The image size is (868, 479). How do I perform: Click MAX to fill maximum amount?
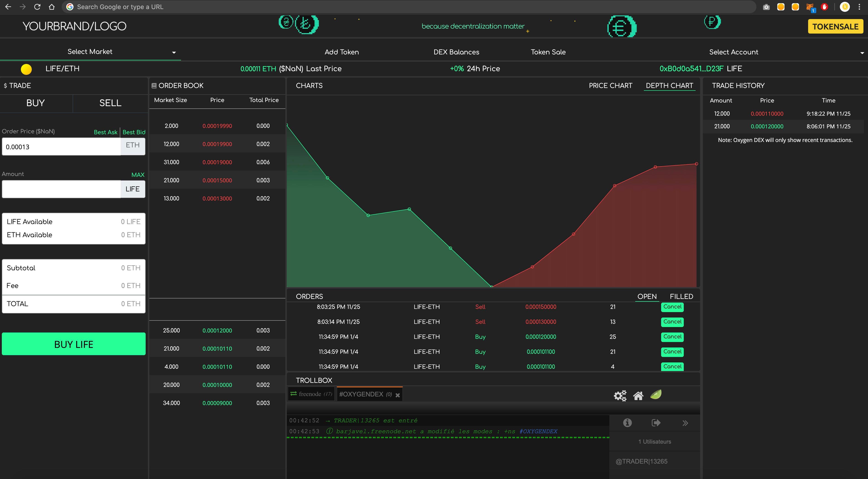tap(137, 174)
